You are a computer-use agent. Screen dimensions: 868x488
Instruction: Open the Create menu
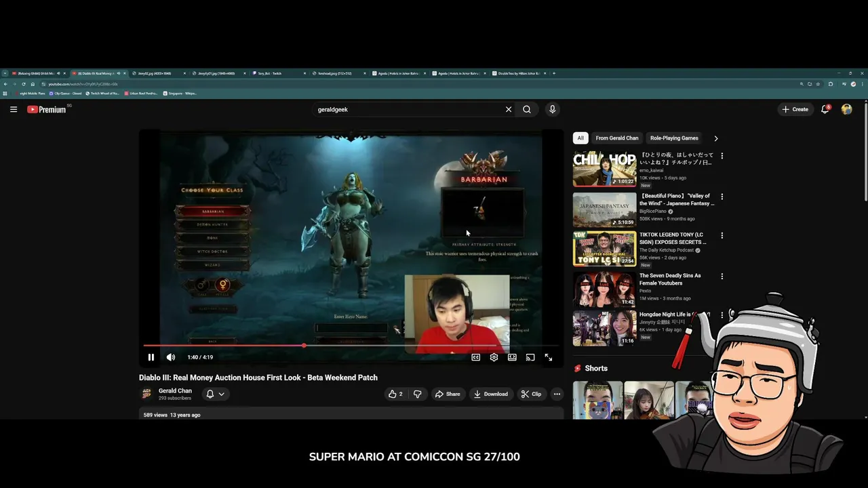tap(795, 109)
